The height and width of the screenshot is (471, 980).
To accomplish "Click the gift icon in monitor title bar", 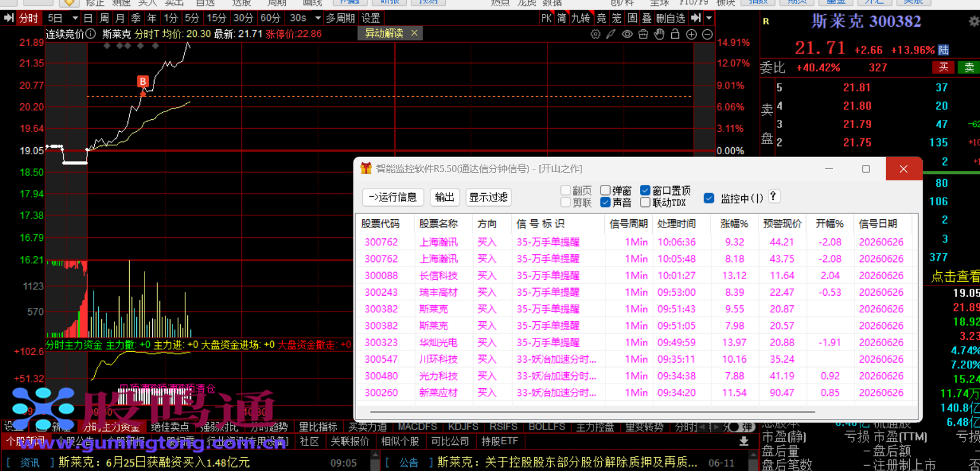I will (x=366, y=169).
